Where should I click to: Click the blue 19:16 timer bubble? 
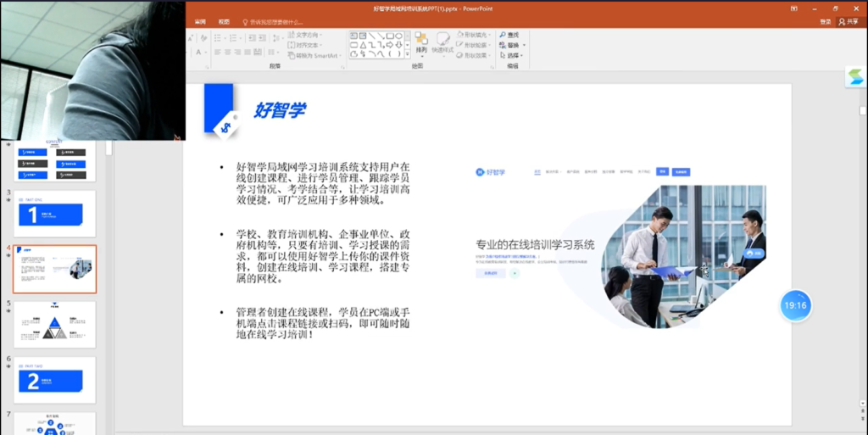(x=795, y=305)
